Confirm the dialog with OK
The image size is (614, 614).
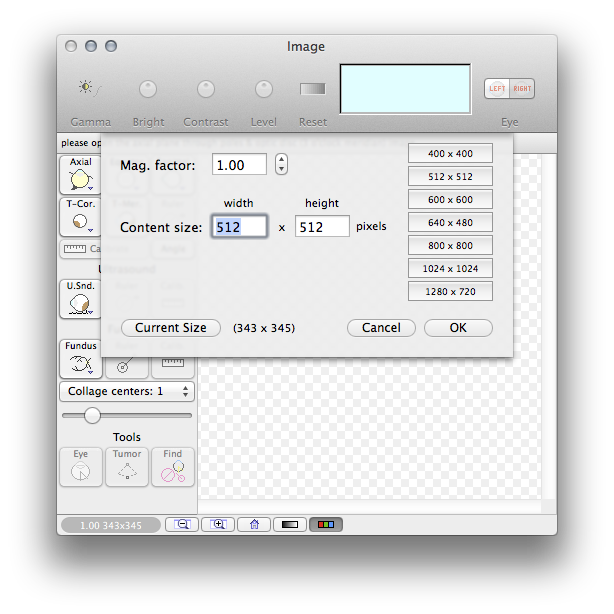click(458, 328)
